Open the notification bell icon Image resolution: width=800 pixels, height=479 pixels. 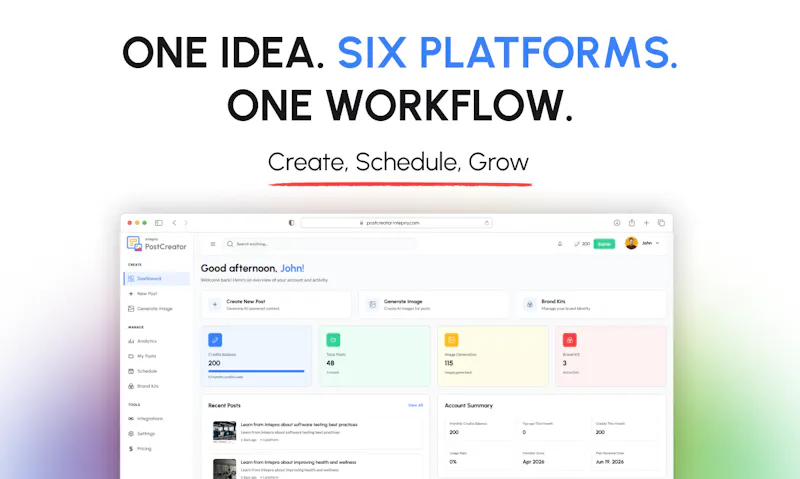click(x=560, y=244)
